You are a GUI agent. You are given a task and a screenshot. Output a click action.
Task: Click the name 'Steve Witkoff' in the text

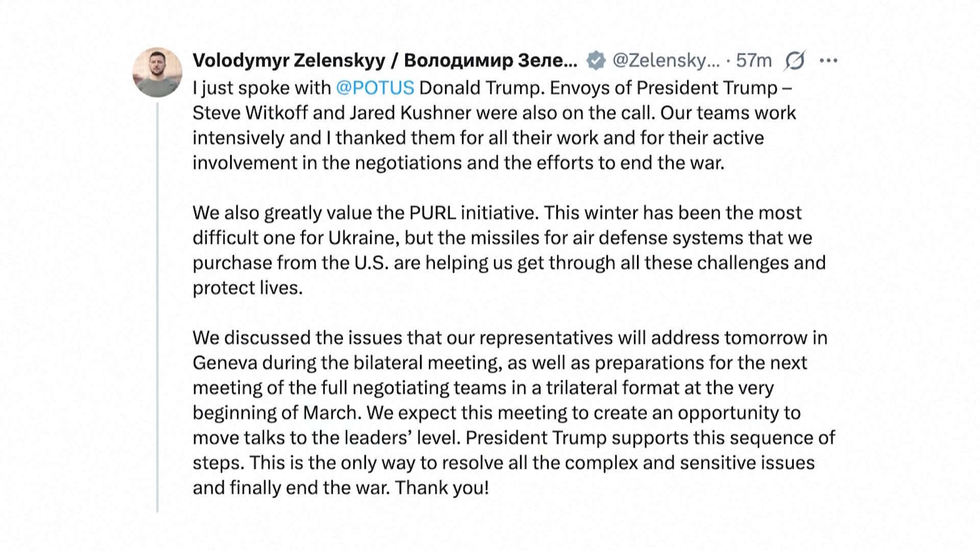pos(250,113)
